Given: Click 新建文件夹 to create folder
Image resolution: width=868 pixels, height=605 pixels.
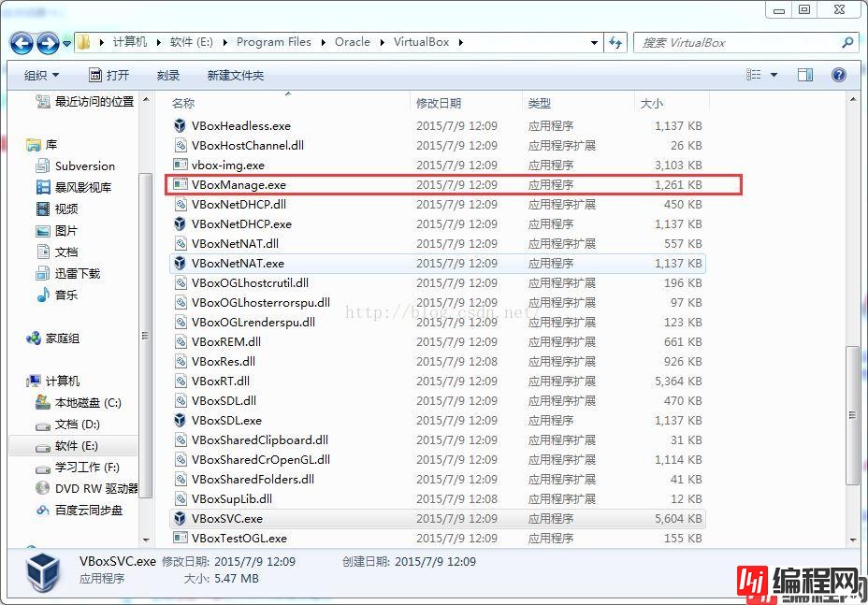Looking at the screenshot, I should coord(236,75).
